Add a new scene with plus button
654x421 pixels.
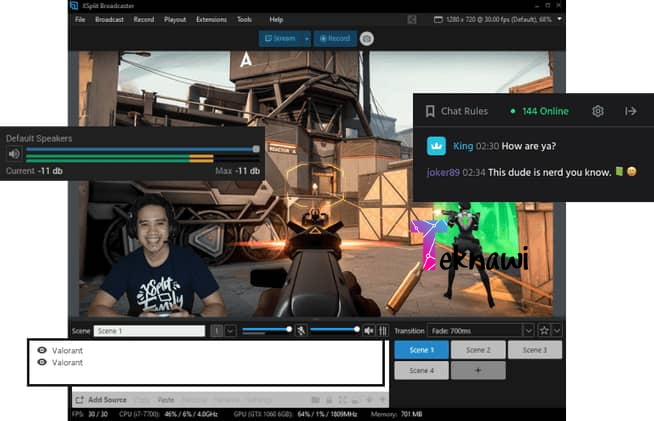point(478,371)
